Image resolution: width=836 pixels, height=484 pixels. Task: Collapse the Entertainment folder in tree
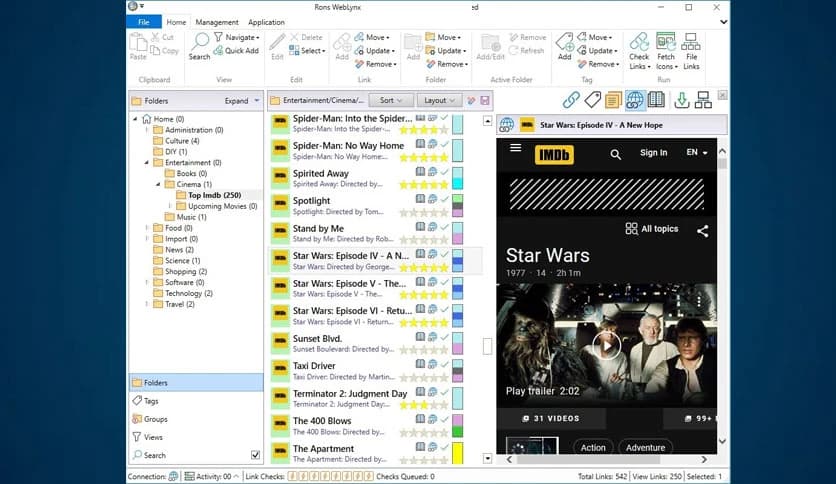(146, 162)
